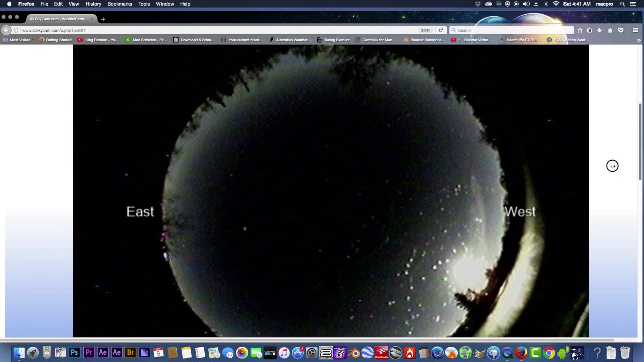Open the Bookmarks menu
Image resolution: width=644 pixels, height=362 pixels.
(120, 4)
